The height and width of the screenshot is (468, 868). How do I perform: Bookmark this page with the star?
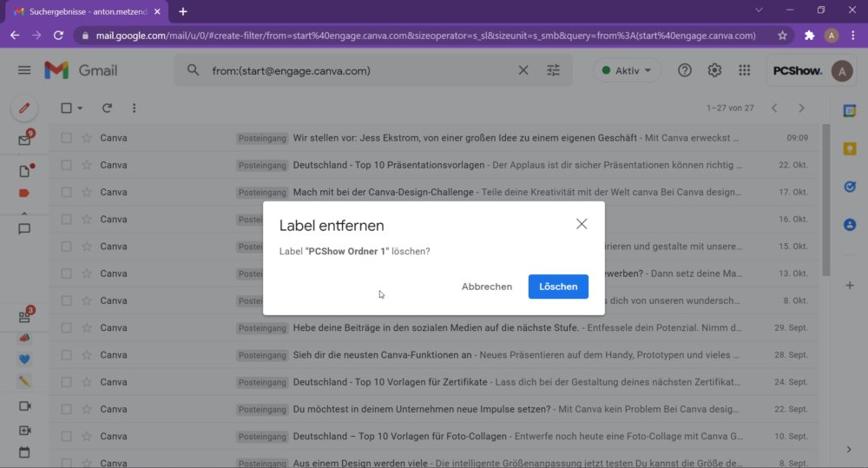coord(782,36)
